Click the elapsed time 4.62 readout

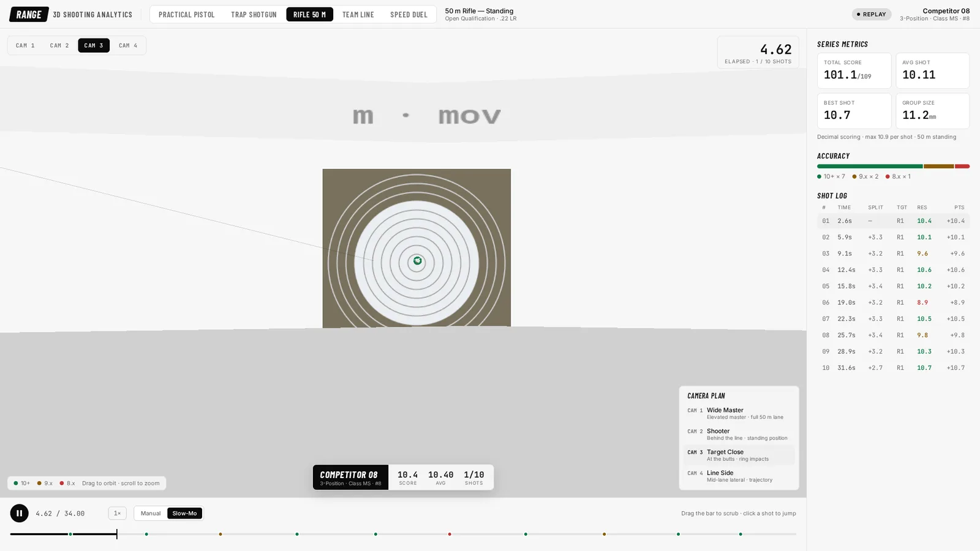775,49
